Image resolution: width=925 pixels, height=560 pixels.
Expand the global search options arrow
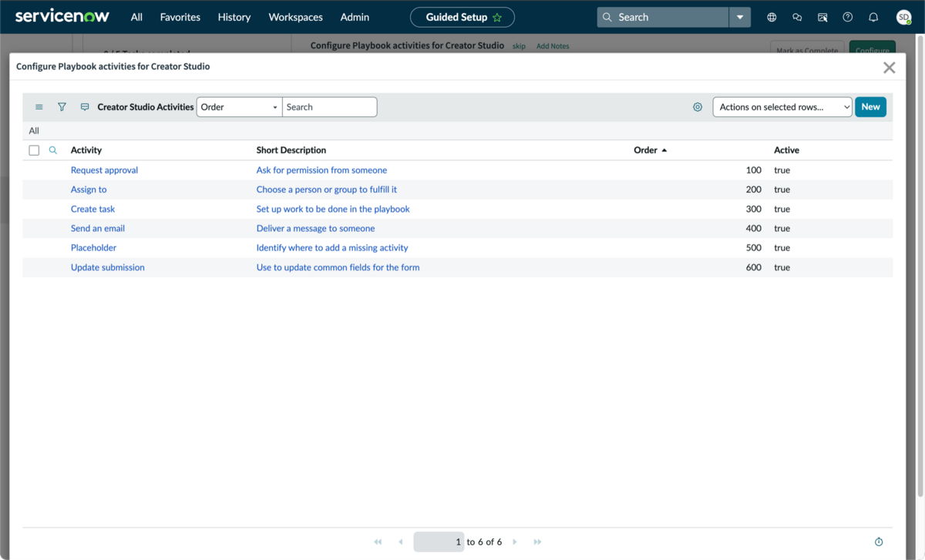pyautogui.click(x=740, y=17)
